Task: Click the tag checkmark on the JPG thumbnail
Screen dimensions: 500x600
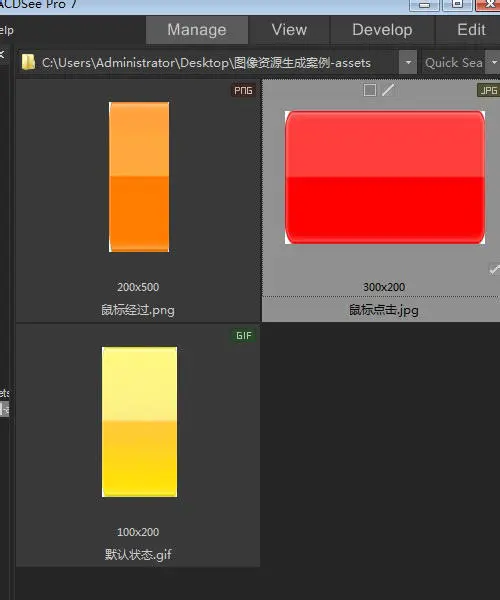Action: [x=494, y=269]
